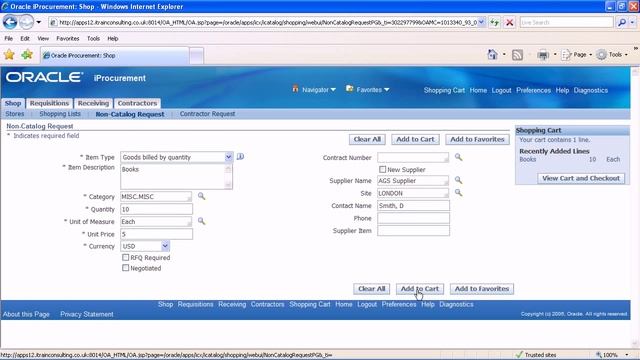Screen dimensions: 640x360
Task: Click the Live Search text box
Action: pos(567,22)
